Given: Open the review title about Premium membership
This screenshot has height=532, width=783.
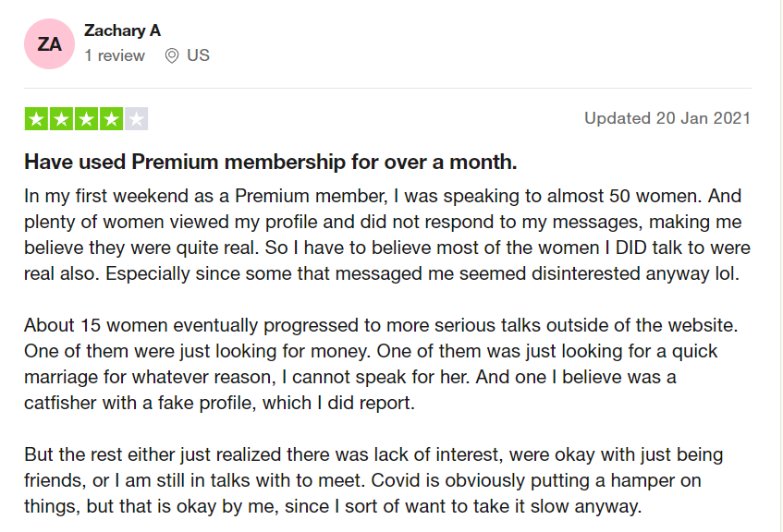Looking at the screenshot, I should click(270, 163).
